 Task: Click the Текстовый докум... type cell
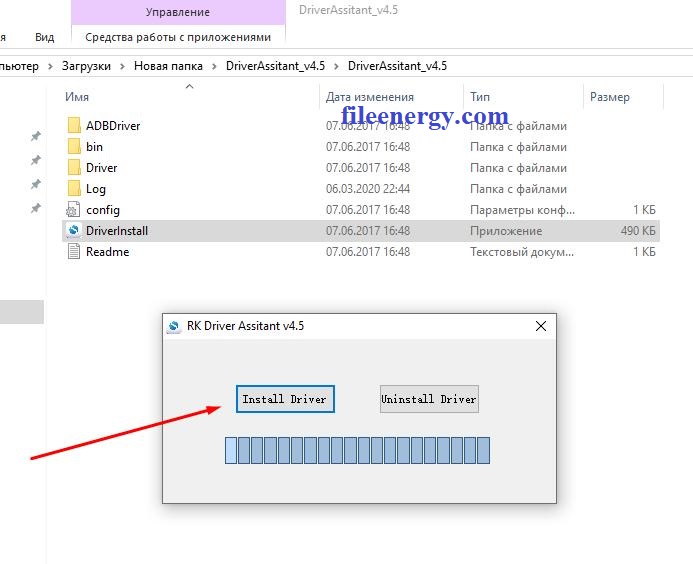pos(522,252)
